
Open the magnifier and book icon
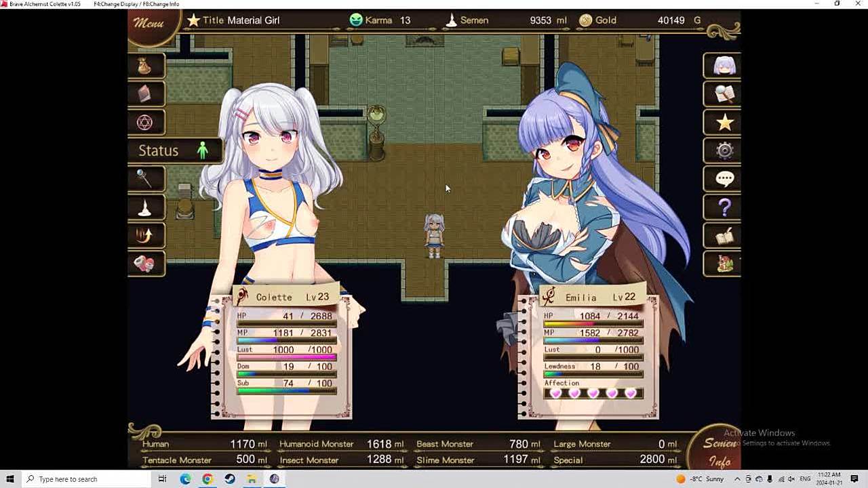click(x=724, y=94)
